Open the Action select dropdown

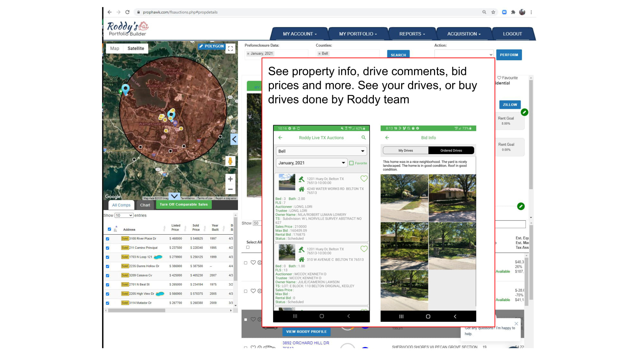click(464, 55)
